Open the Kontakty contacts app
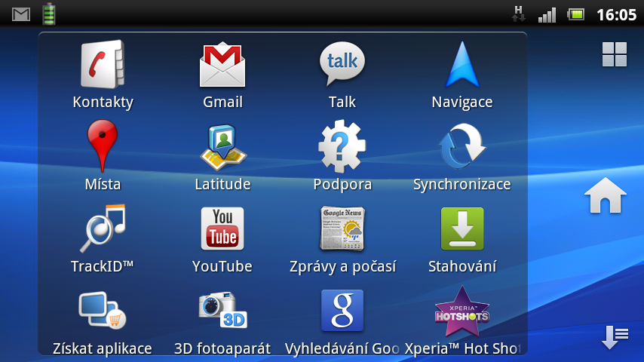644x362 pixels. point(103,75)
